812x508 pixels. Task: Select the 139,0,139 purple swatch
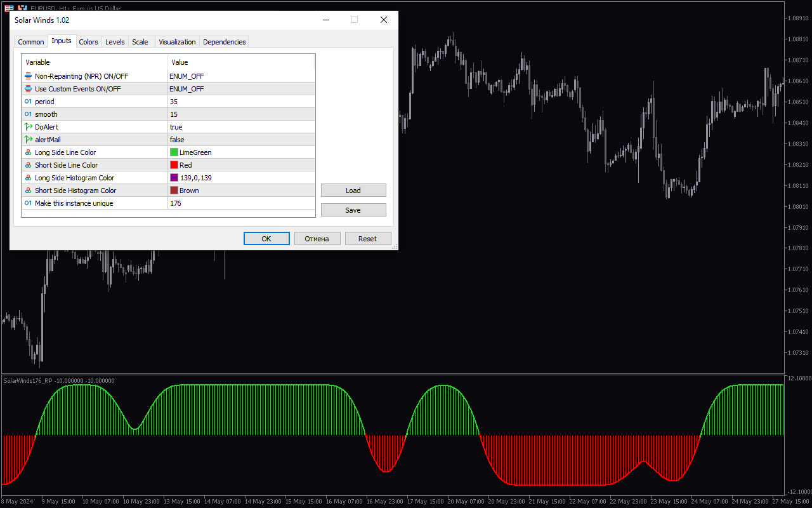tap(174, 178)
